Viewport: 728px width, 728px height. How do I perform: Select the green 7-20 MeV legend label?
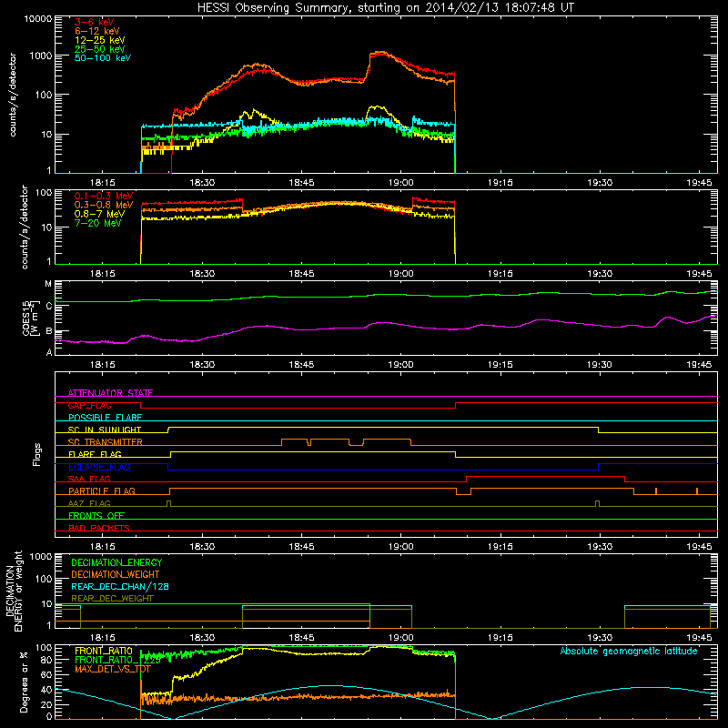(x=98, y=223)
